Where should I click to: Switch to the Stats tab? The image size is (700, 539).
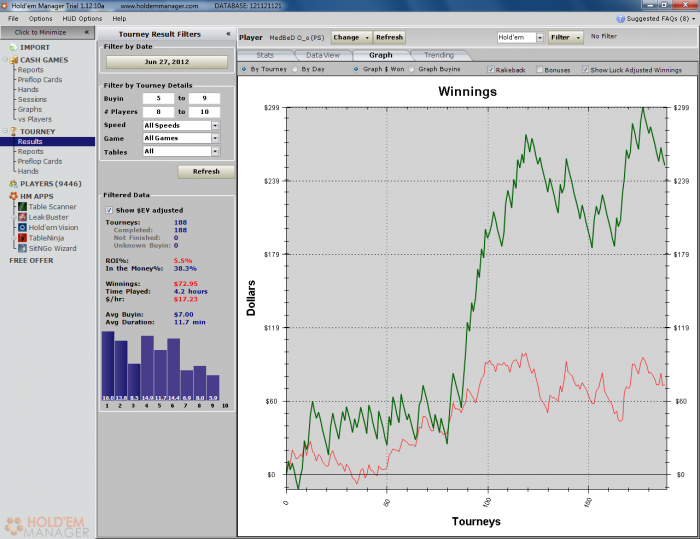coord(265,55)
